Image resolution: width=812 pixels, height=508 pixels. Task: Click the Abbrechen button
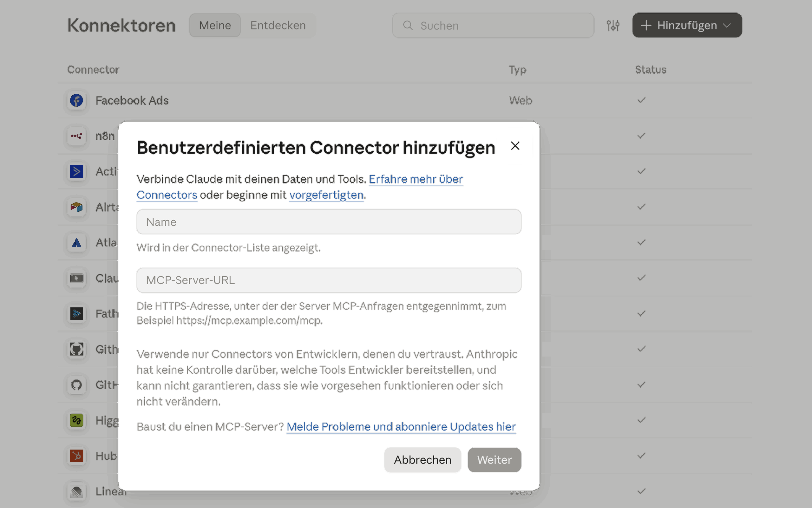(x=422, y=460)
